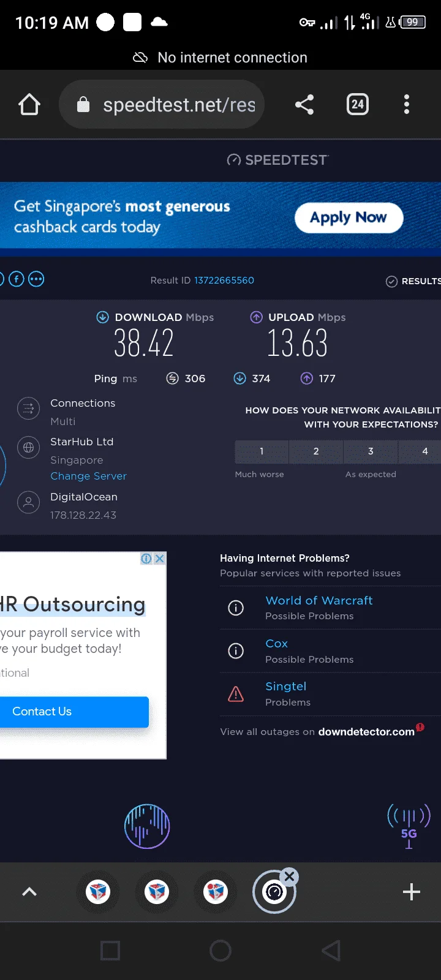Tap the download arrow icon beside DOWNLOAD
This screenshot has height=980, width=441.
[x=102, y=317]
